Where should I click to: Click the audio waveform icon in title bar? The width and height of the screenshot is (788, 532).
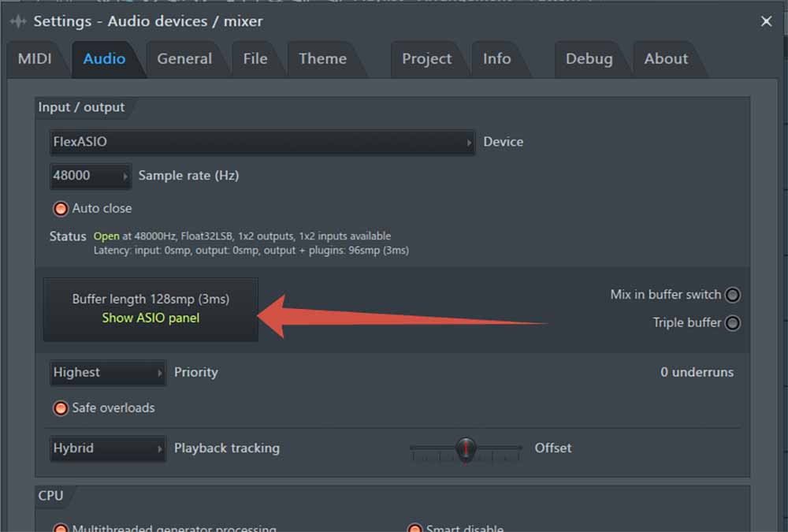click(x=18, y=21)
